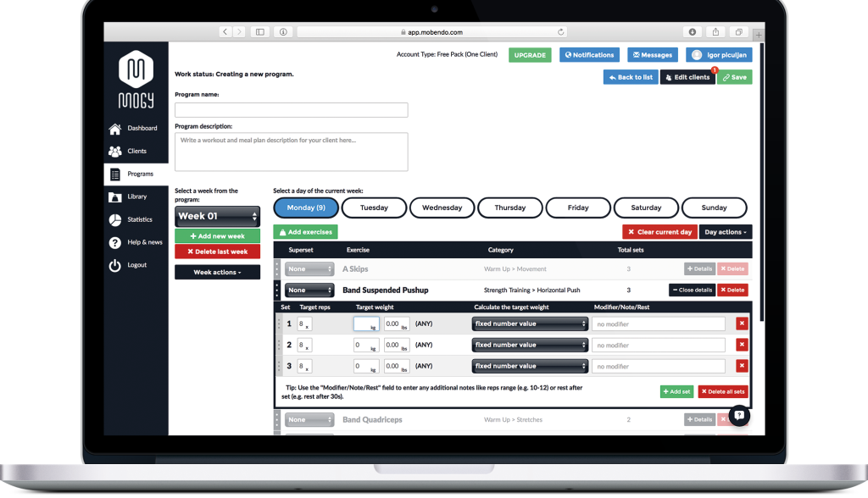The width and height of the screenshot is (868, 498).
Task: Open the Week 01 dropdown selector
Action: 217,217
